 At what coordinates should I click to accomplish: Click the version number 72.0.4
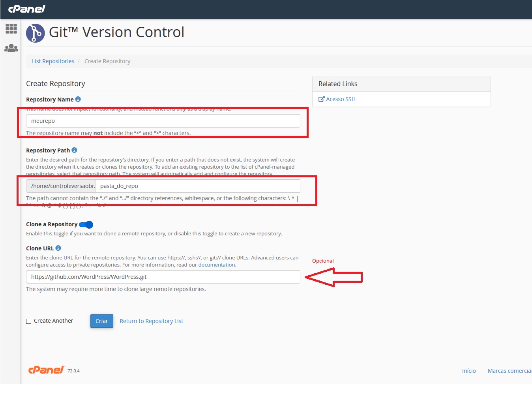pos(73,371)
